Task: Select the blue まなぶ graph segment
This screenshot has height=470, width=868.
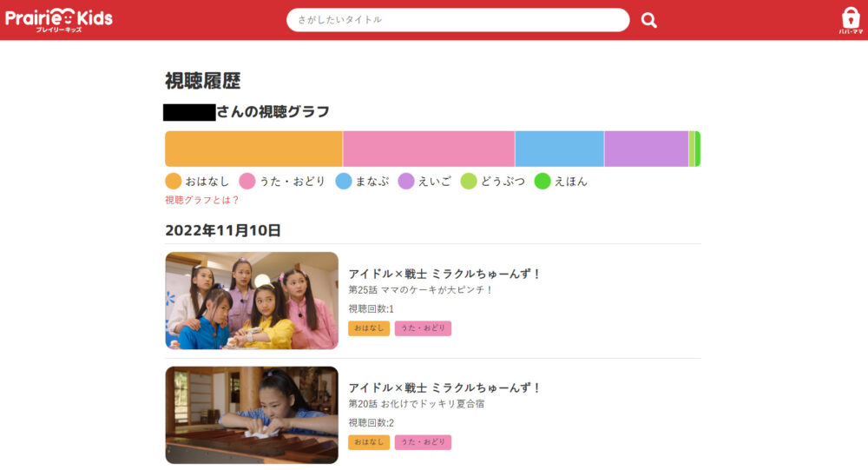Action: [559, 149]
